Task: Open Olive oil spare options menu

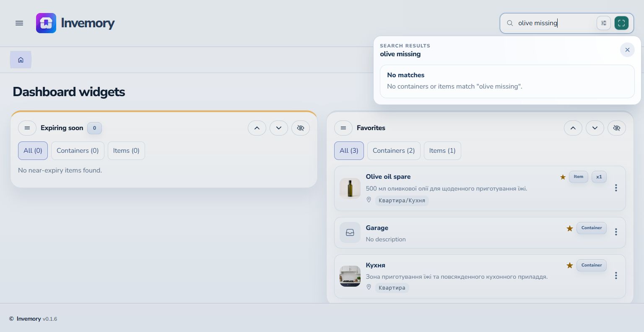Action: 616,188
